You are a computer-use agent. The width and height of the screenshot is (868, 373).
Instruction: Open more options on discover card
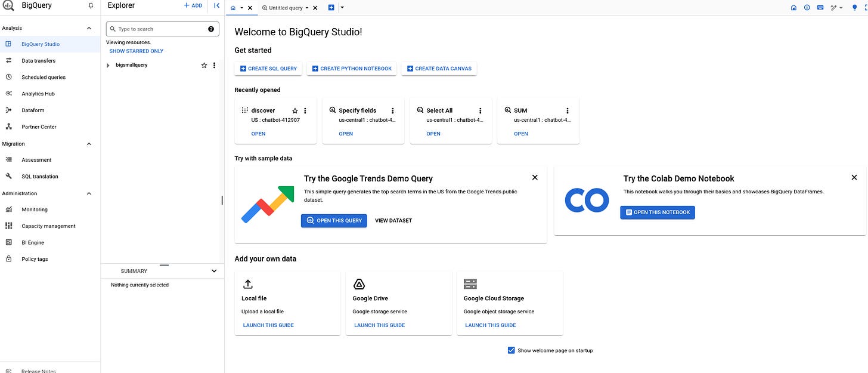coord(305,111)
